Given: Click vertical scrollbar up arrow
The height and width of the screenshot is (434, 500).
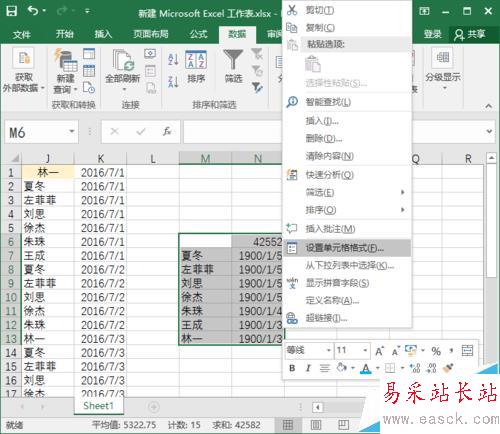Looking at the screenshot, I should [x=491, y=158].
